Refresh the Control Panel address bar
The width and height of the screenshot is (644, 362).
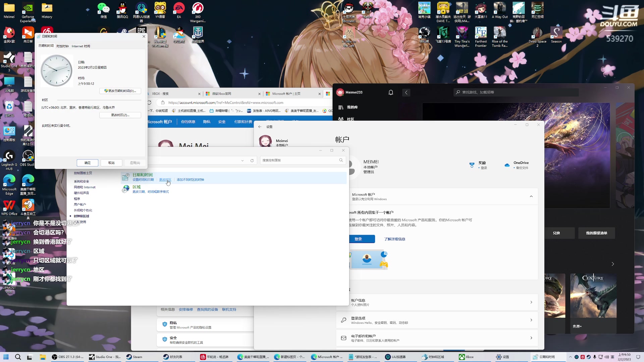pos(252,161)
